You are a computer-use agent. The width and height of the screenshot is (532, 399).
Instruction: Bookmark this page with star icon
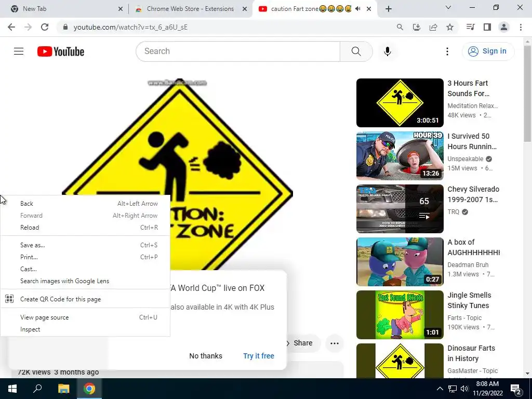click(x=450, y=27)
